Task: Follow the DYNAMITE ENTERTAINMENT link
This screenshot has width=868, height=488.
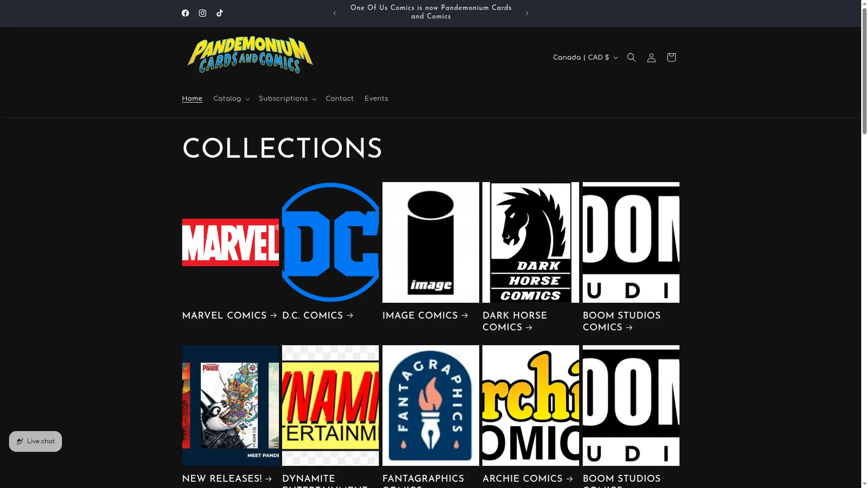Action: 325,480
